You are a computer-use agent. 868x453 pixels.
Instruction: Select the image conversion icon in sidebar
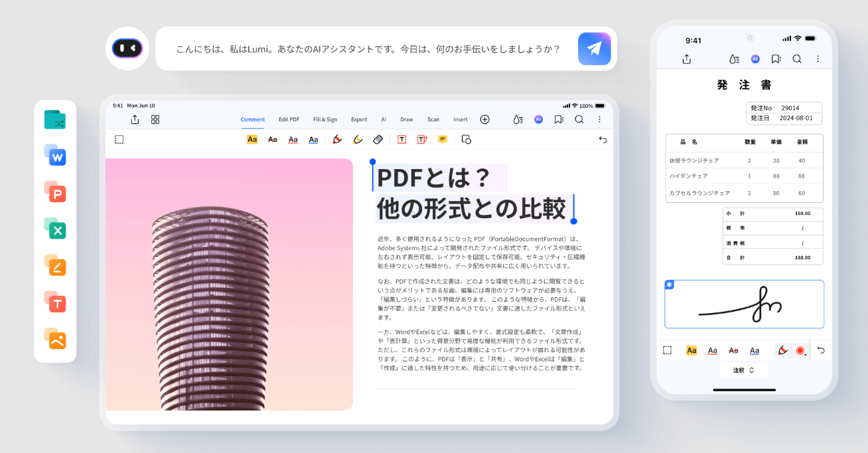click(x=55, y=339)
